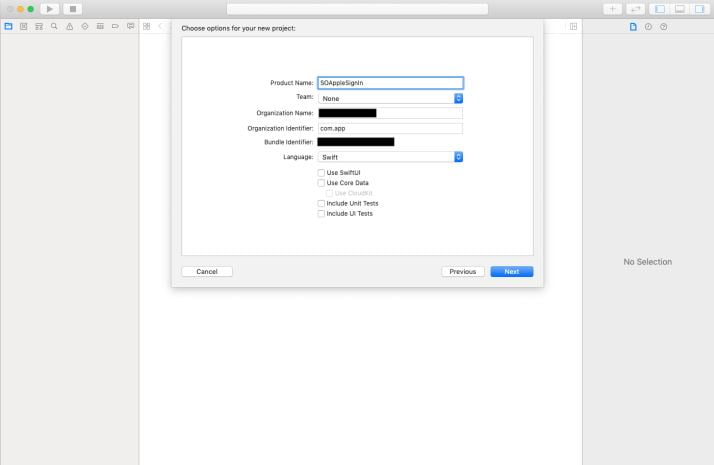Open the Language dropdown set to Swift

390,157
